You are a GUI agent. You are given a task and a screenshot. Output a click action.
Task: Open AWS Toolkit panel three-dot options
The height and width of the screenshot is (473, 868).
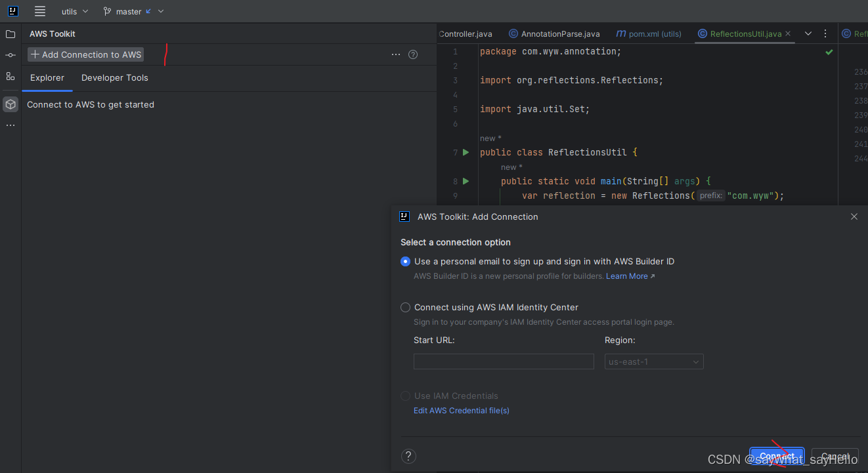click(396, 54)
